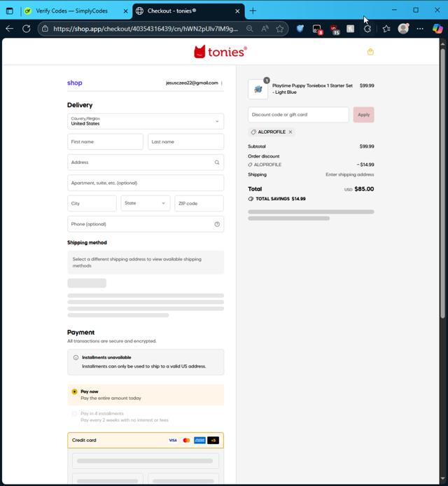Screen dimensions: 448x486
Task: Open the Favorites list
Action: point(386,29)
